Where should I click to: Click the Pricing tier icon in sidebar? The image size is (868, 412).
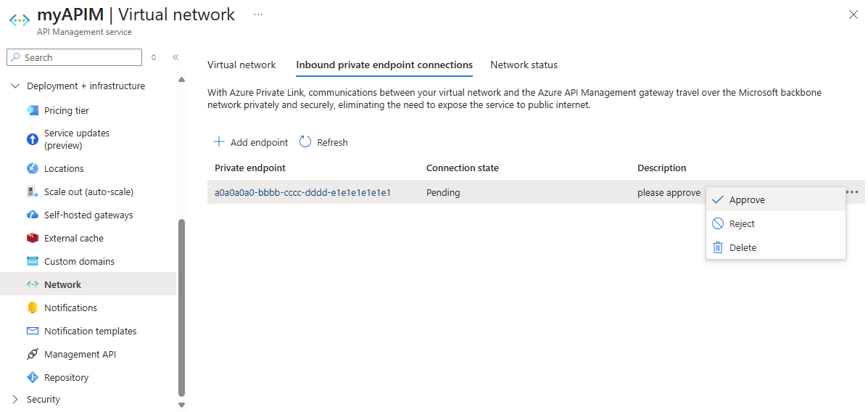click(32, 110)
